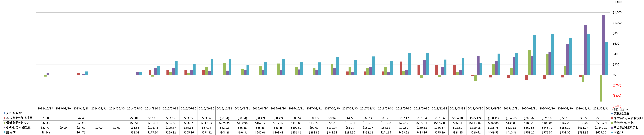This screenshot has width=644, height=135.
Task: Select the $483.25 cell under 2020/03/31
Action: 529,123
